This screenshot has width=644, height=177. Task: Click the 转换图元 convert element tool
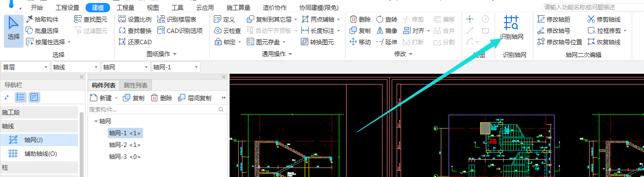click(317, 42)
